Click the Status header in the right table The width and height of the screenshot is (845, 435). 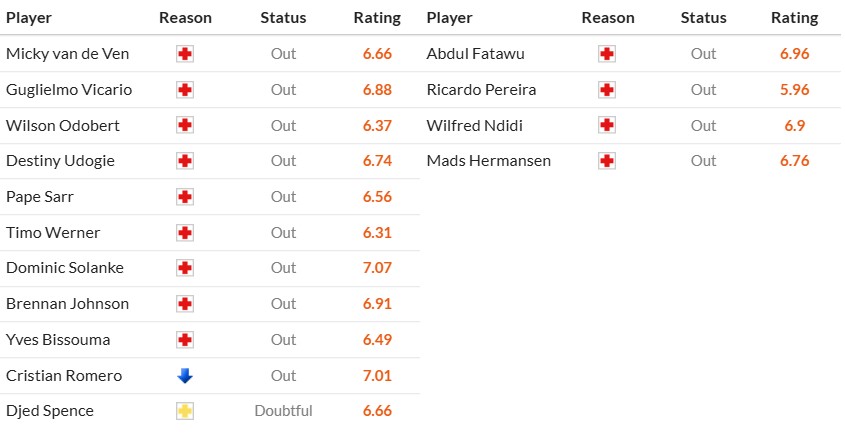pyautogui.click(x=703, y=18)
